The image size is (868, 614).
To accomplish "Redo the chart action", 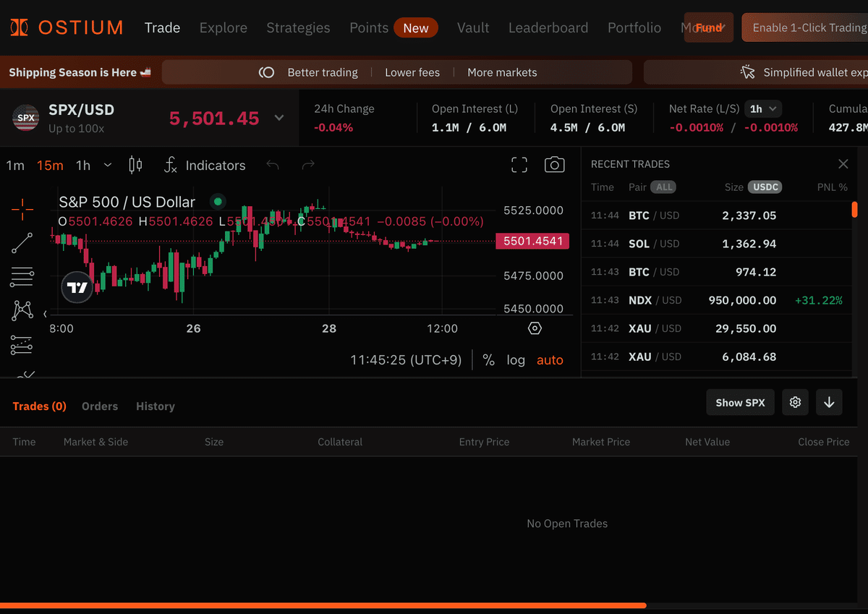I will [x=308, y=165].
